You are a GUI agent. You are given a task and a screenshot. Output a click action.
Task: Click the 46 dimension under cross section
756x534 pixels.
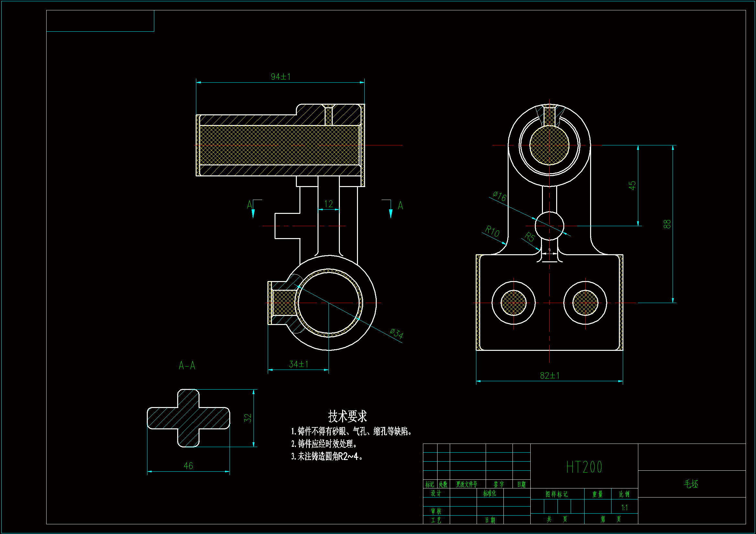pyautogui.click(x=188, y=466)
